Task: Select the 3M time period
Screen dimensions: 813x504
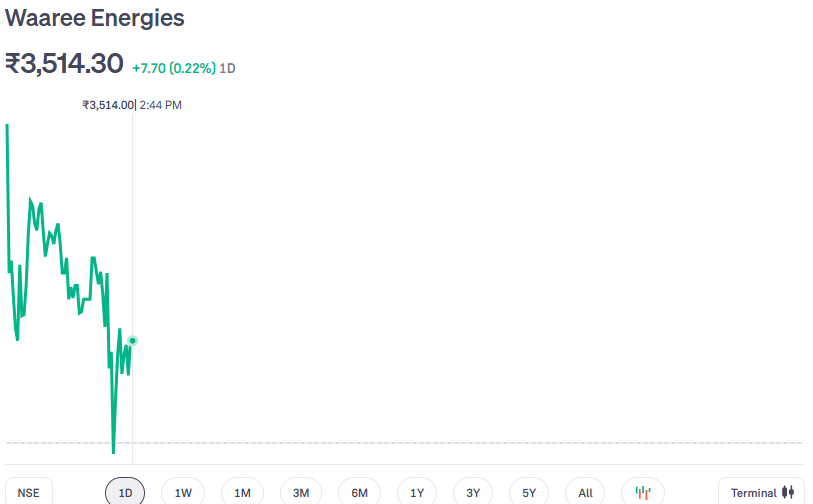Action: point(300,492)
